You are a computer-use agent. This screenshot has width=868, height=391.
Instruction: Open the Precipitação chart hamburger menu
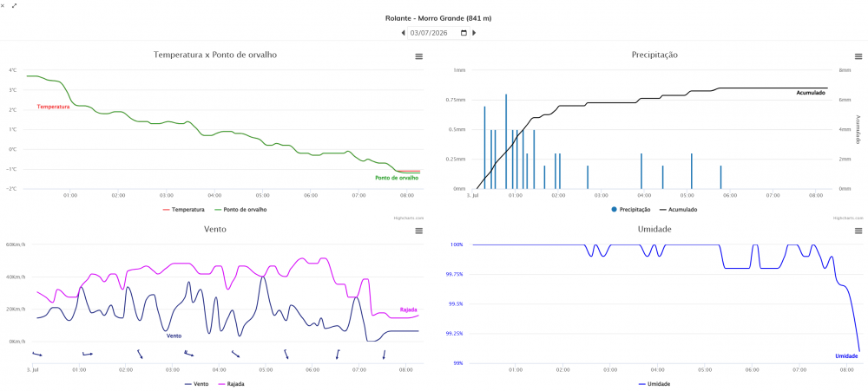point(858,56)
